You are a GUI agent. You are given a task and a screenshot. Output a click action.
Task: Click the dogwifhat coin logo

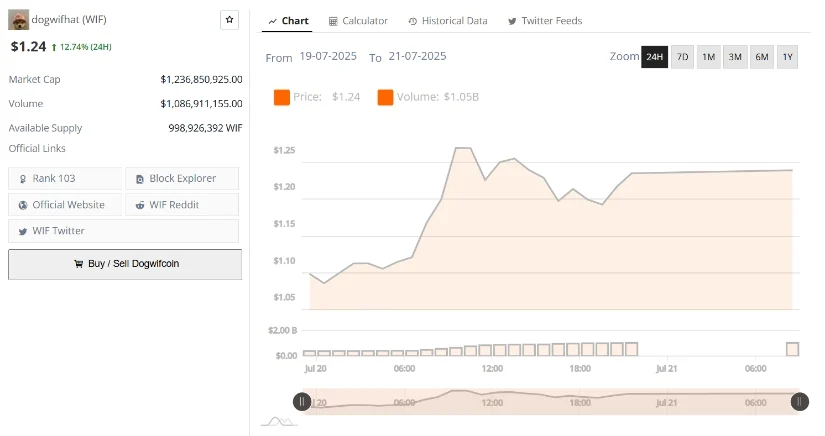[x=19, y=19]
